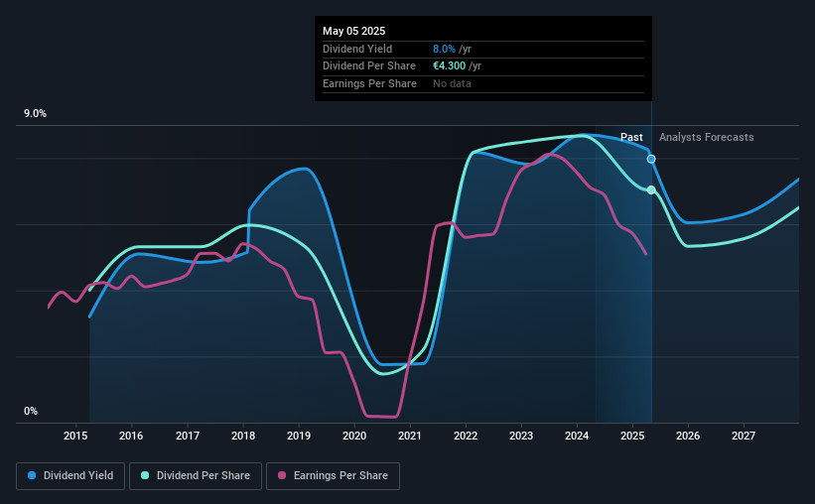The width and height of the screenshot is (815, 504).
Task: Click the 'Past' label on chart
Action: pyautogui.click(x=631, y=137)
